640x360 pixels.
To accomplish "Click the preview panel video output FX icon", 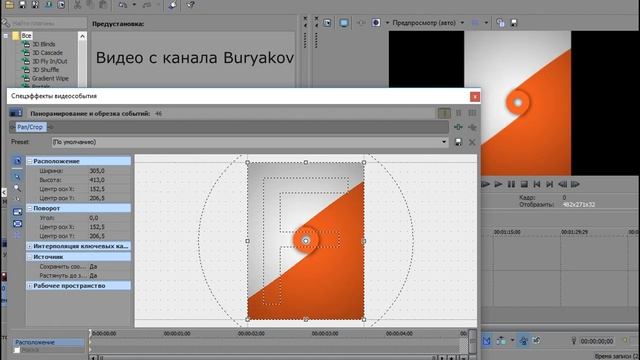I will 327,23.
